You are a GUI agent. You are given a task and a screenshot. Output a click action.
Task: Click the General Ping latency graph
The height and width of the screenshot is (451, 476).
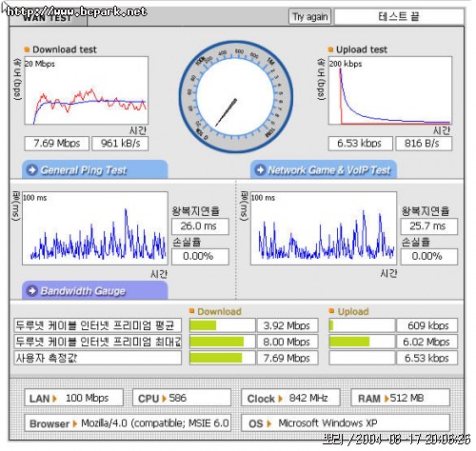pos(95,228)
